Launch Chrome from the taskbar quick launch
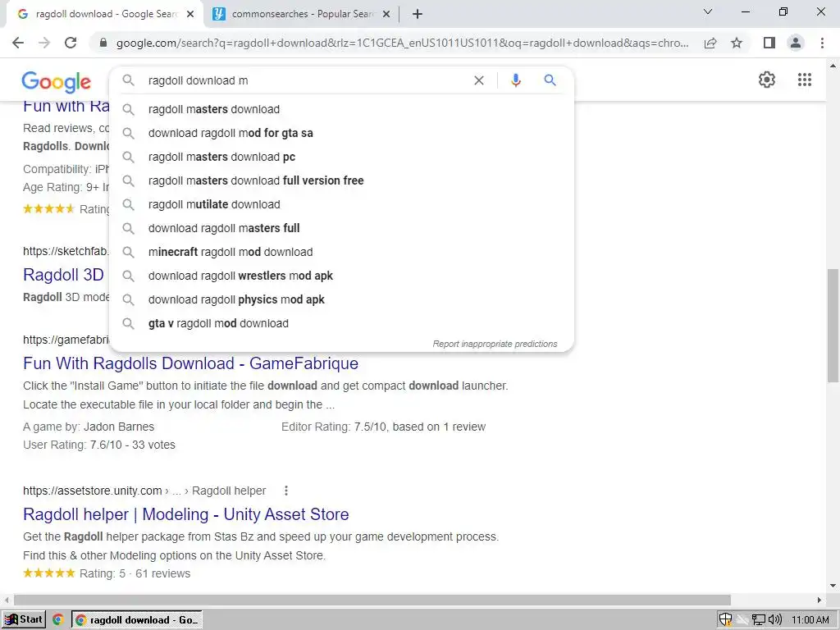Screen dimensions: 840x630 coord(58,620)
